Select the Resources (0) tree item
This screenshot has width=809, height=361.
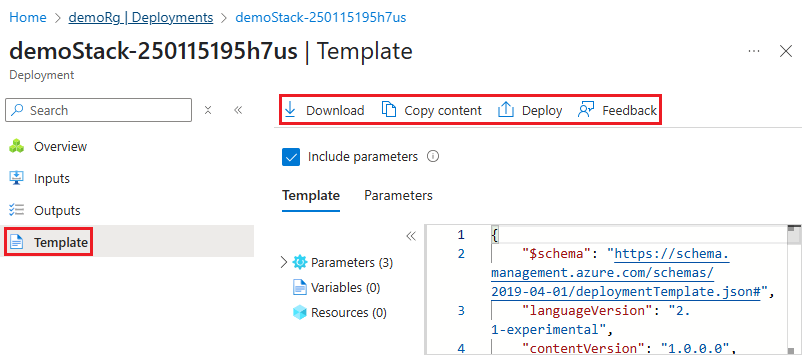[x=349, y=313]
